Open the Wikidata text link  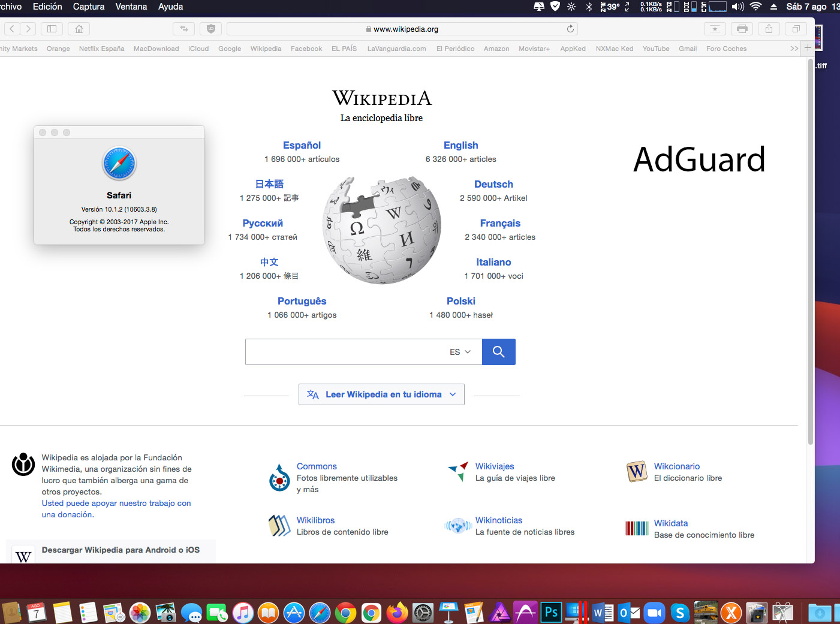coord(671,523)
